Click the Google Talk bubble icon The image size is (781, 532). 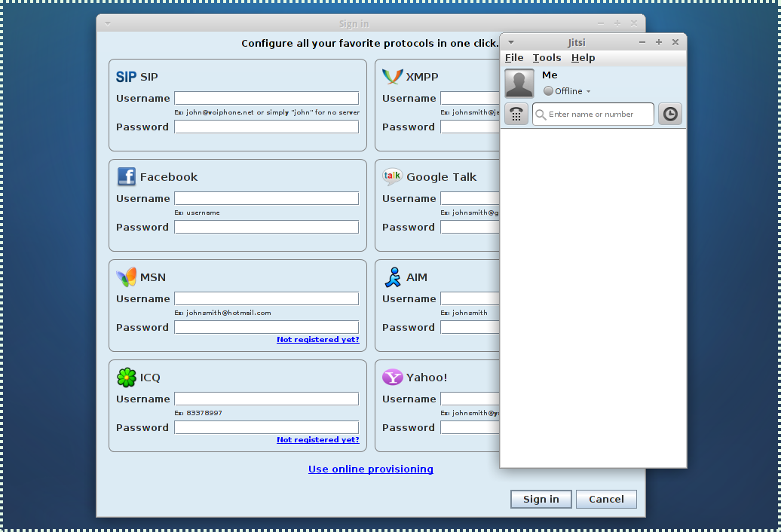point(392,176)
